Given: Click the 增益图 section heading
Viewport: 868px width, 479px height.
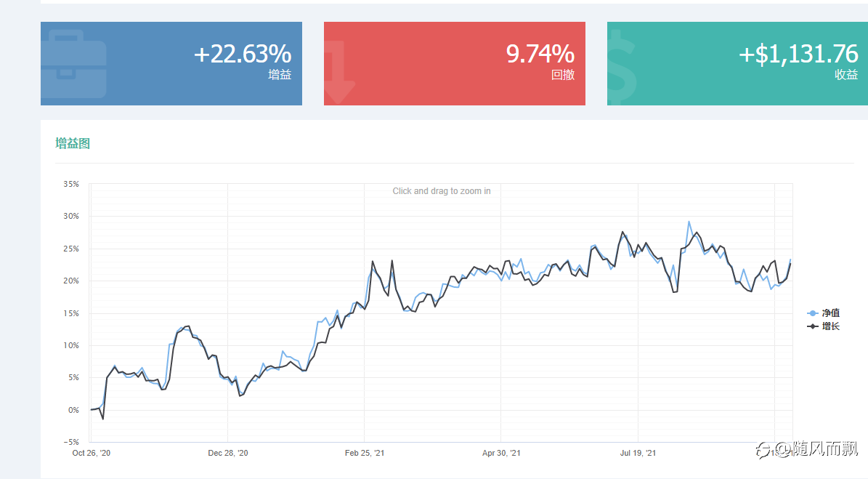Looking at the screenshot, I should click(73, 143).
